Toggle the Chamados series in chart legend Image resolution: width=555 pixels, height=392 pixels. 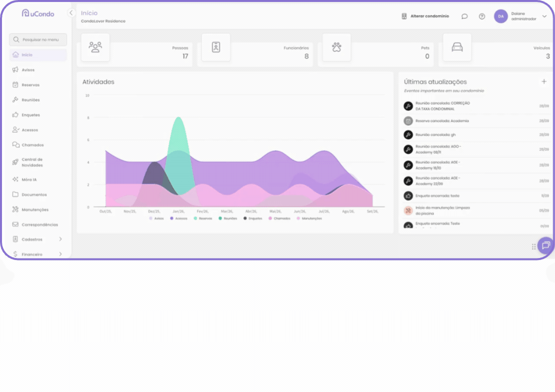(279, 218)
